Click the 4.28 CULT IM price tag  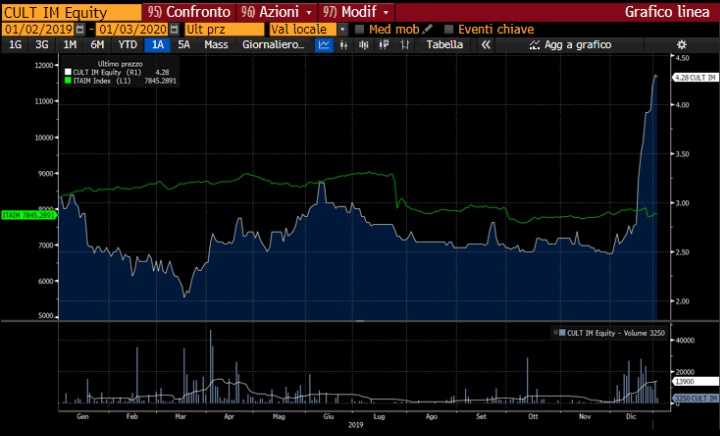695,78
